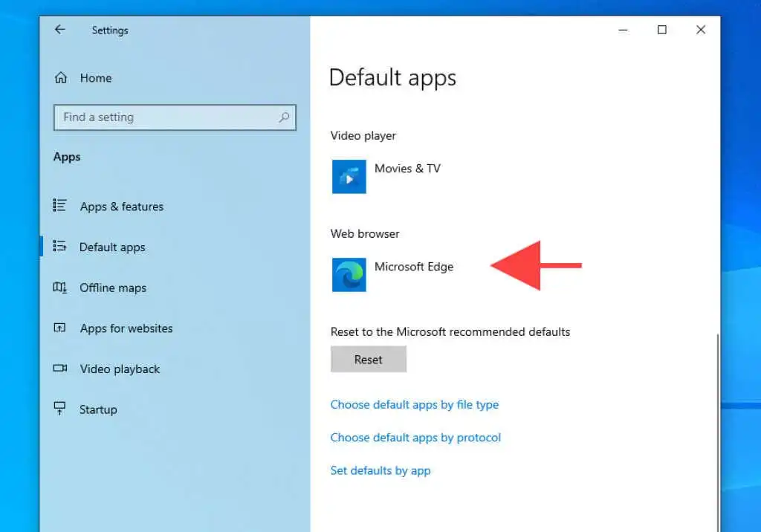Open Startup apps settings

pos(98,409)
